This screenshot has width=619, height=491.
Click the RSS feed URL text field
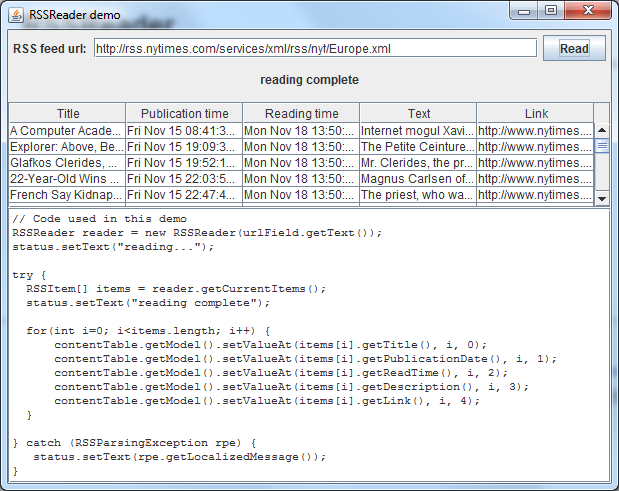click(315, 48)
